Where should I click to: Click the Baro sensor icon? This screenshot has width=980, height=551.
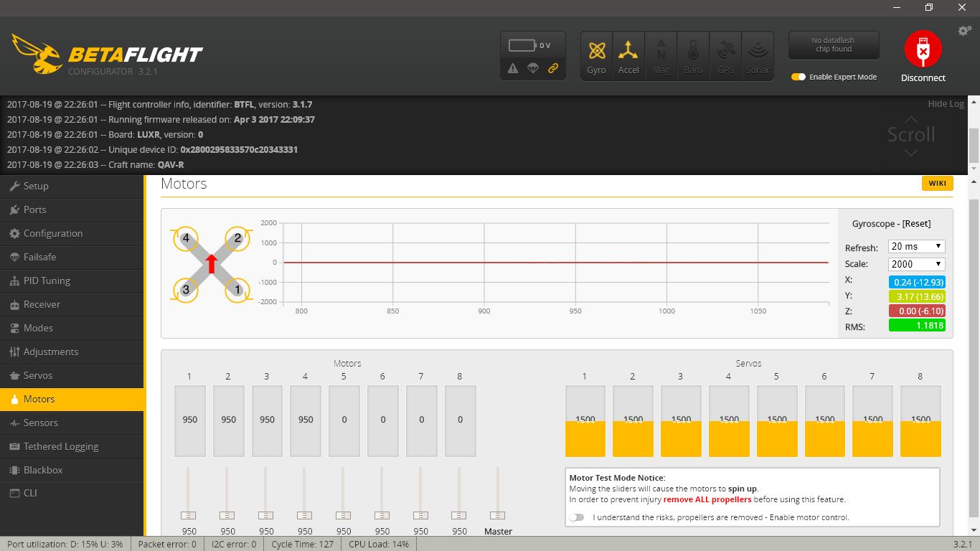693,56
